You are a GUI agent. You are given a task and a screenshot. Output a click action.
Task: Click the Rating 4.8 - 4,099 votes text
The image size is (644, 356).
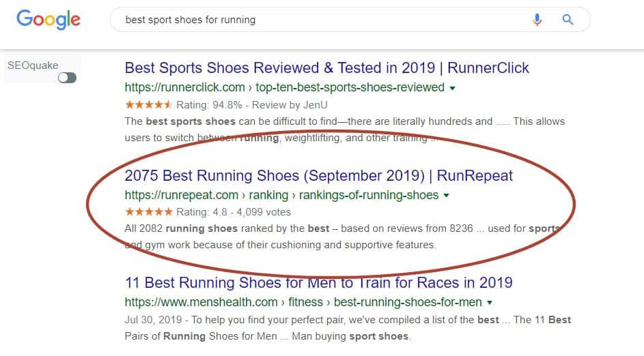(x=234, y=212)
